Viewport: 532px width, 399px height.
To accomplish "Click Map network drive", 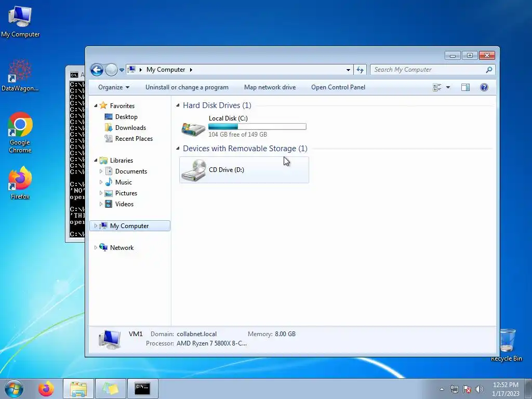I will coord(270,87).
